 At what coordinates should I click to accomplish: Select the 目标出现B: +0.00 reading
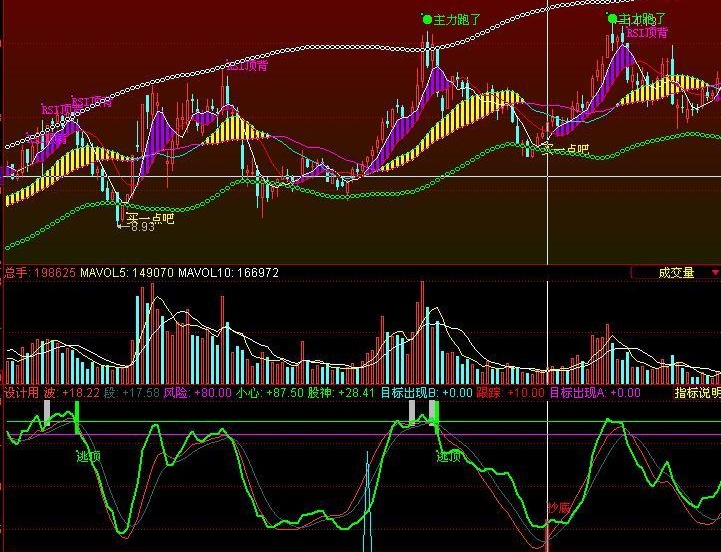(427, 393)
